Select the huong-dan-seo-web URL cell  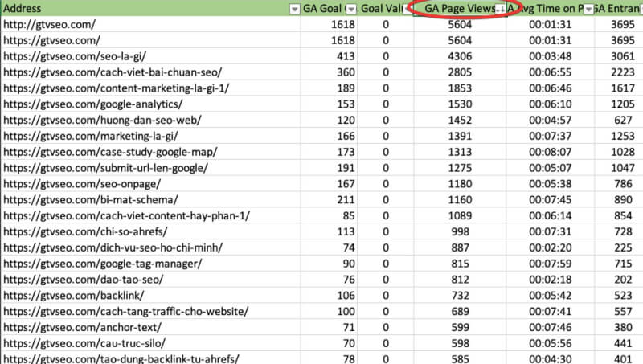pyautogui.click(x=151, y=120)
